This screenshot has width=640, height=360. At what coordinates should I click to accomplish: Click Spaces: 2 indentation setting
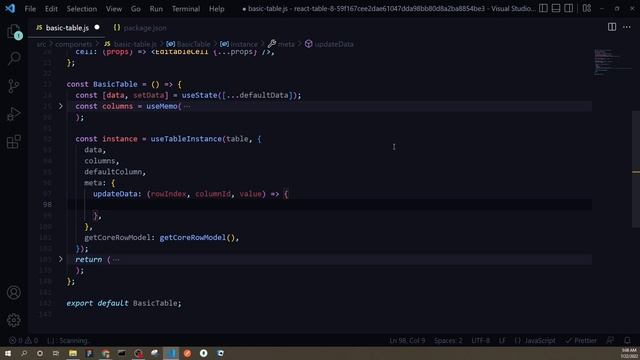[448, 340]
